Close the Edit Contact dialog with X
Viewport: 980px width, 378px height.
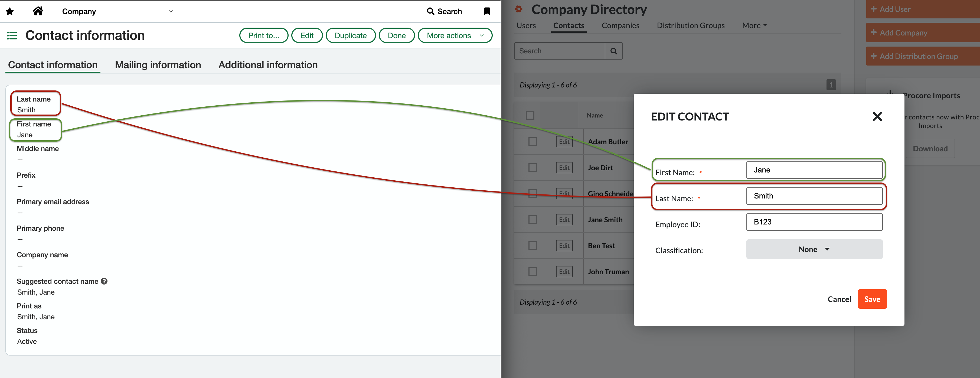click(x=877, y=116)
